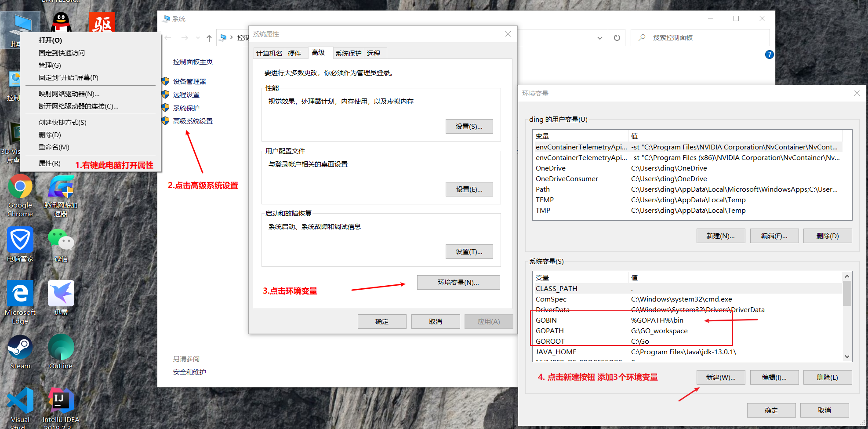The width and height of the screenshot is (868, 429).
Task: Select 属性(R) in the context menu
Action: (x=50, y=164)
